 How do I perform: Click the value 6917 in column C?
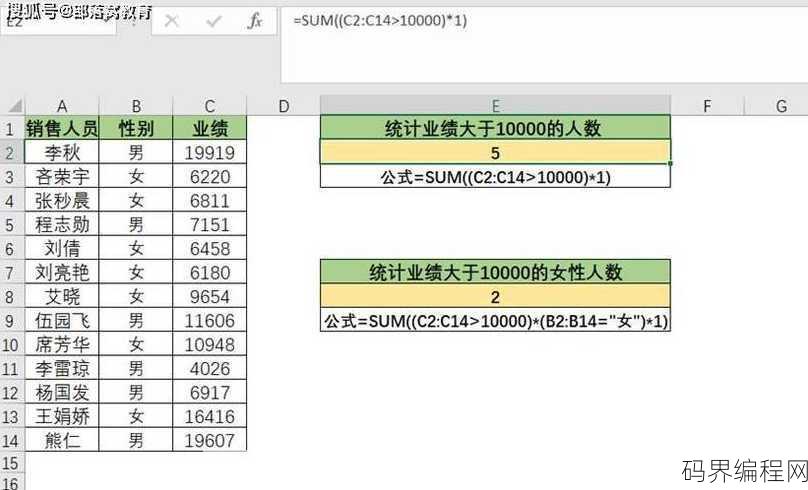tap(210, 393)
